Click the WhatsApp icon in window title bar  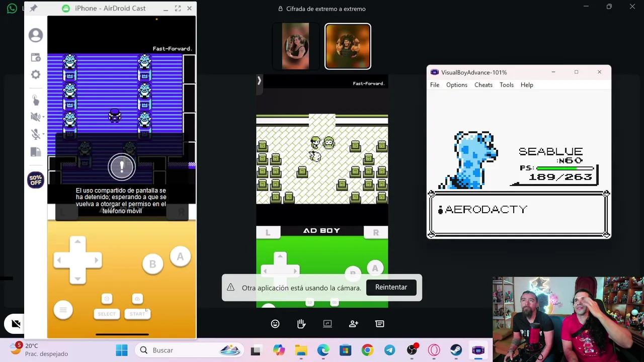pyautogui.click(x=12, y=8)
